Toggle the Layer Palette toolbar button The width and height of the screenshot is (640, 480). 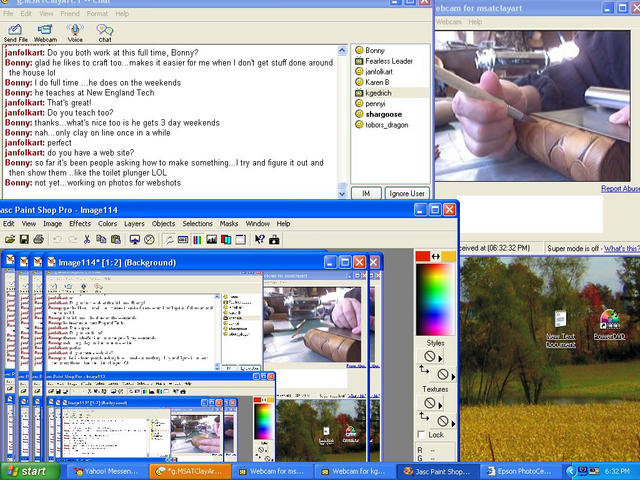point(226,240)
